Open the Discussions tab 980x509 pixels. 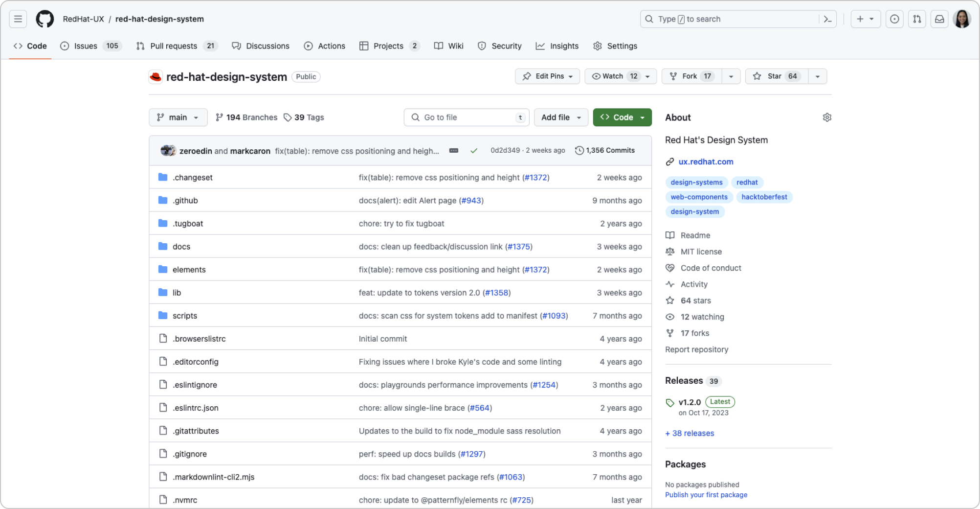[261, 46]
